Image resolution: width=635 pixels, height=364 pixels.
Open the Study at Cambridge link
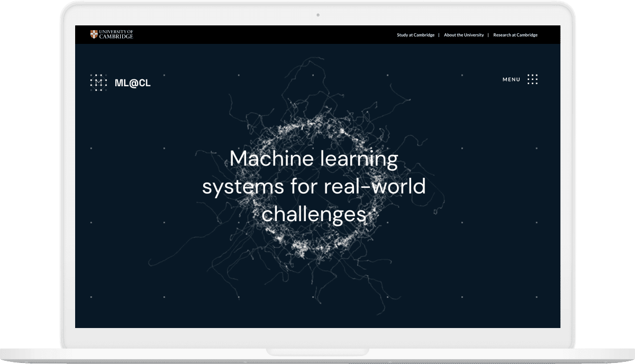(415, 35)
